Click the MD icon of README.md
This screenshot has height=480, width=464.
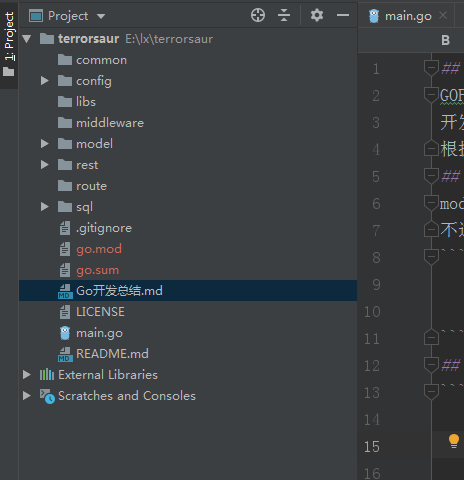(65, 354)
